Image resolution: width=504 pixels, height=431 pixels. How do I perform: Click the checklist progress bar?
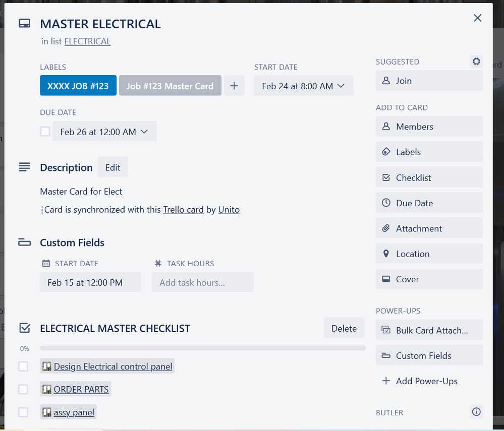[203, 348]
